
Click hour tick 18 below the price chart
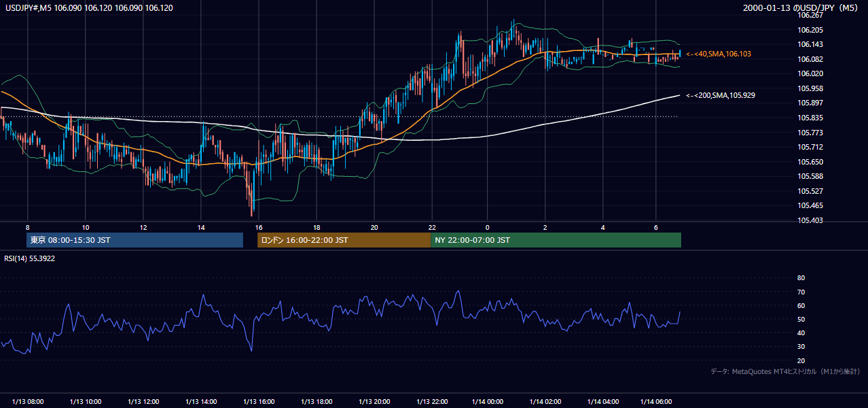(317, 227)
